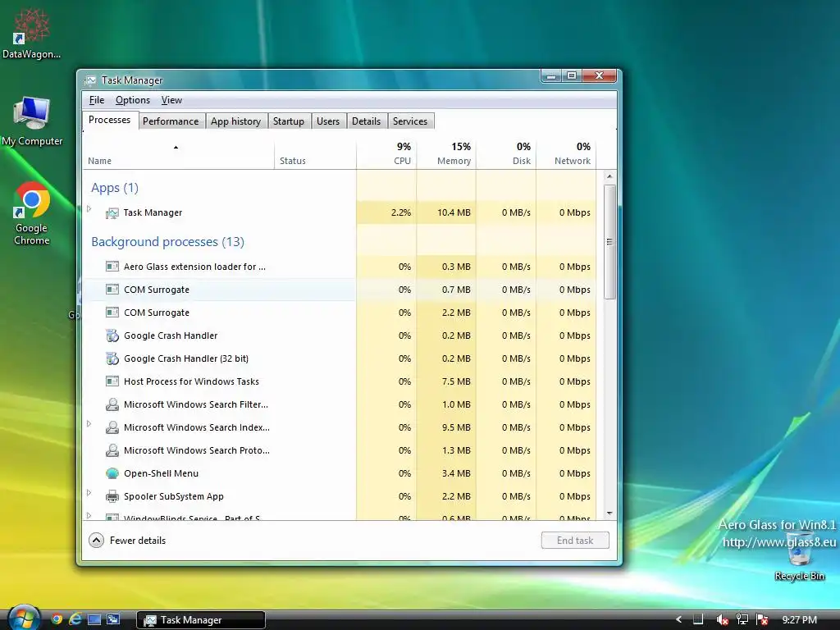Click the icon of the 0.7 MB COM Surrogate
The height and width of the screenshot is (630, 840).
(112, 290)
